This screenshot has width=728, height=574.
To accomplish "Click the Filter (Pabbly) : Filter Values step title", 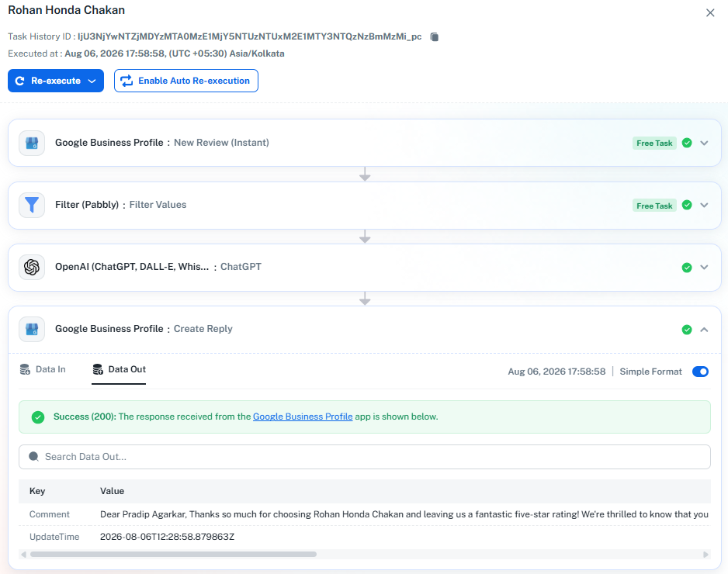I will tap(121, 205).
